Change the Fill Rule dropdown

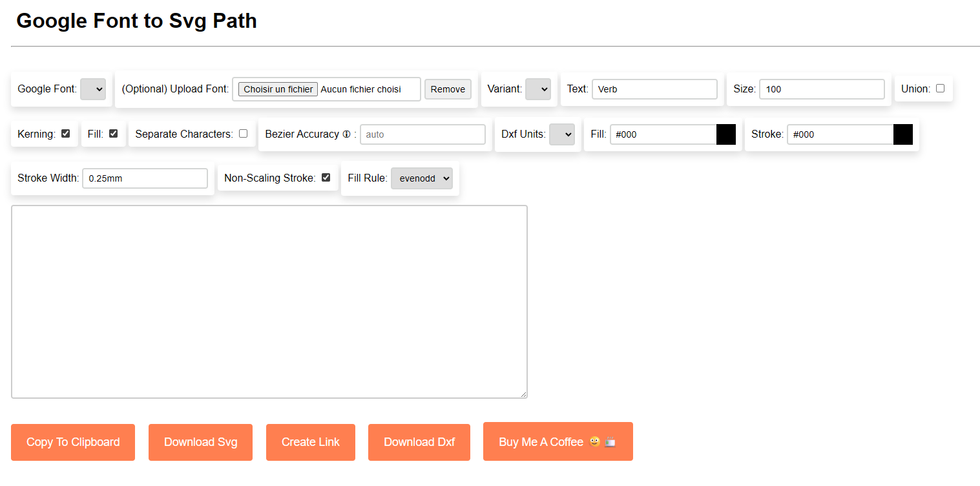click(421, 178)
